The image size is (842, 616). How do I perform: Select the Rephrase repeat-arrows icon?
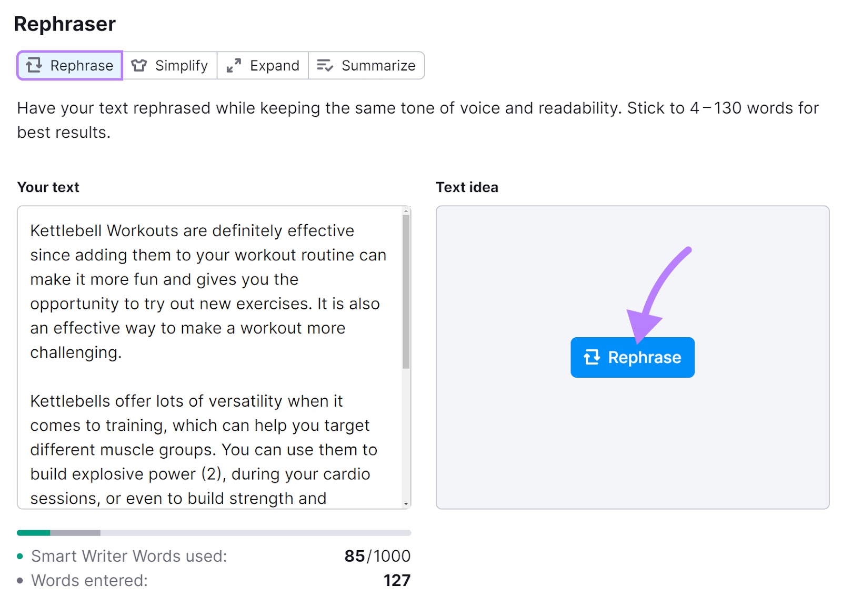[x=35, y=65]
